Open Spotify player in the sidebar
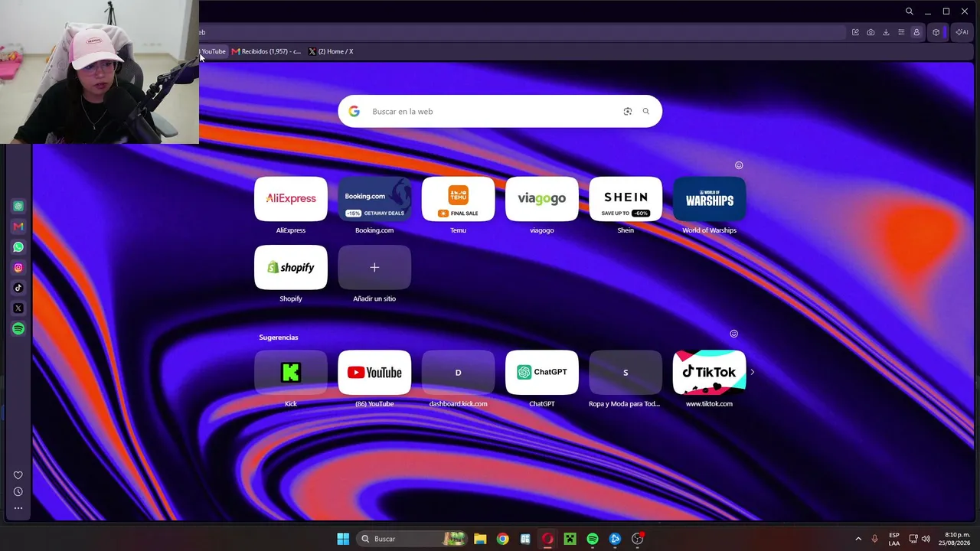The image size is (980, 551). point(18,328)
